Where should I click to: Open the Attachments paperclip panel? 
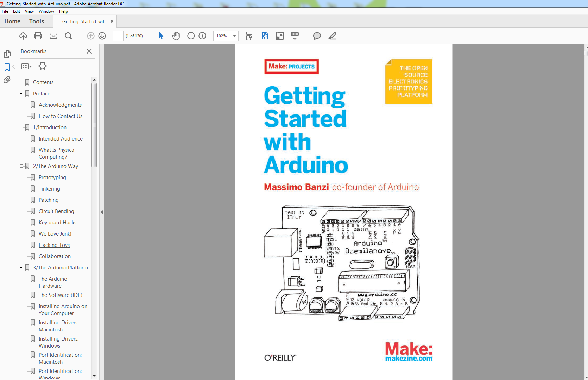(7, 80)
